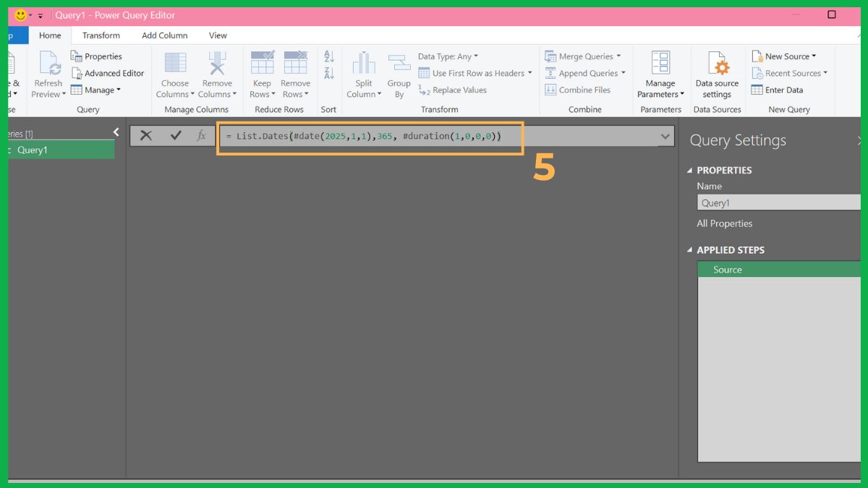Commit the formula with the checkmark
868x488 pixels.
pos(175,135)
